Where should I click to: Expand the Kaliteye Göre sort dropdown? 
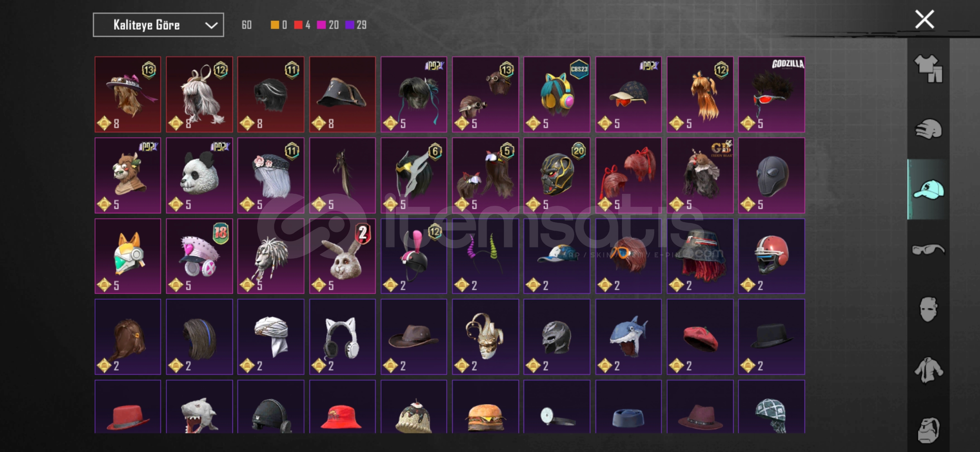158,25
